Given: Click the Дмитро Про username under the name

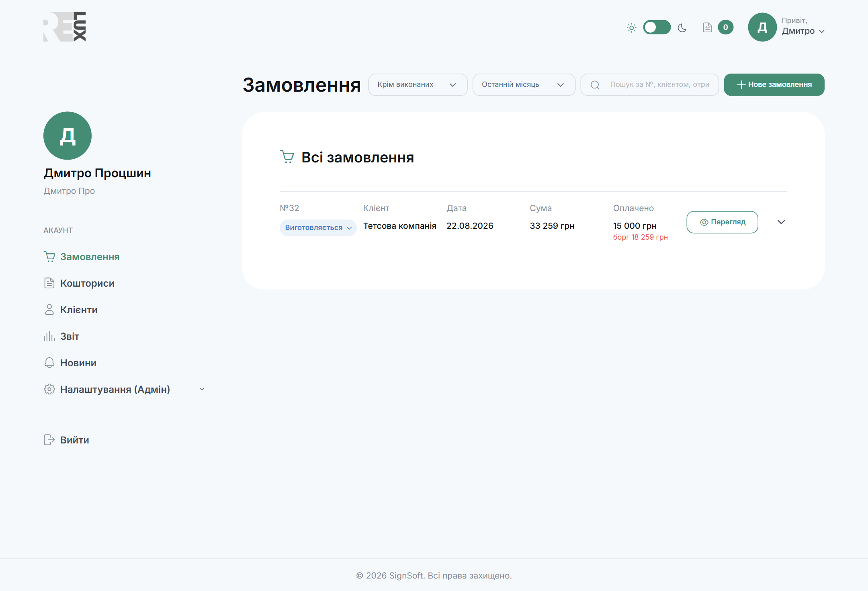Looking at the screenshot, I should pyautogui.click(x=69, y=191).
